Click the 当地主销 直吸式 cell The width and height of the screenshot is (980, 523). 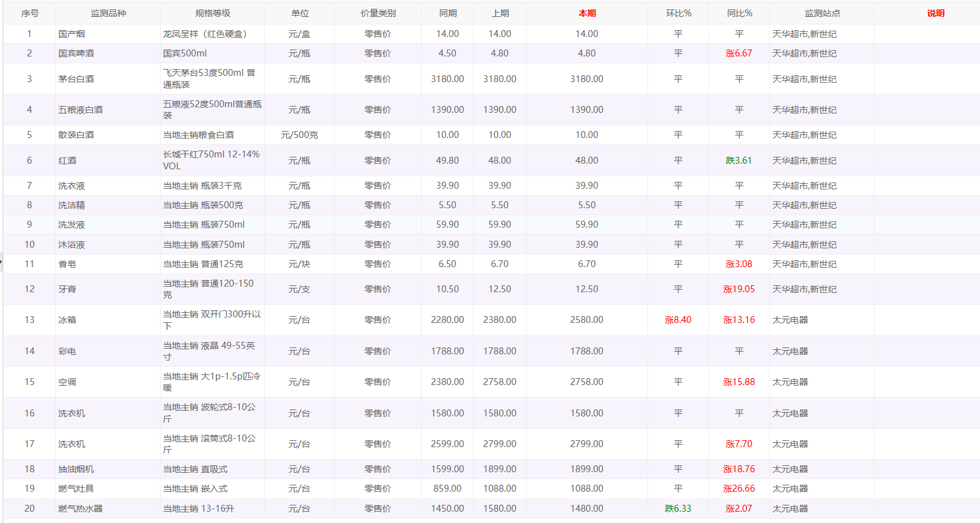[x=212, y=469]
